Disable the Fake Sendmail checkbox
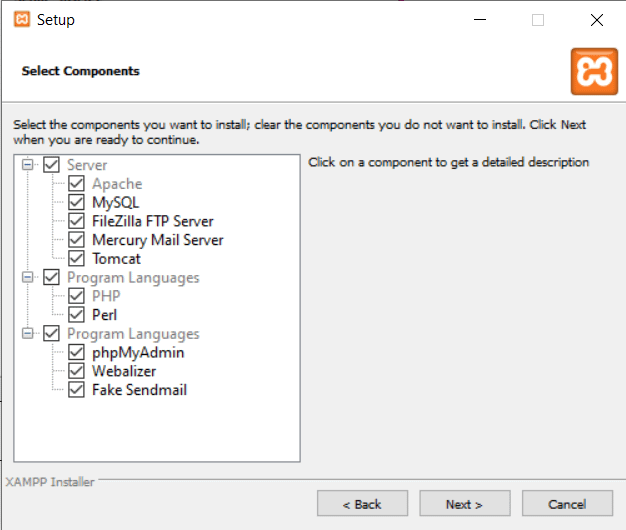Viewport: 626px width, 530px height. [x=76, y=390]
